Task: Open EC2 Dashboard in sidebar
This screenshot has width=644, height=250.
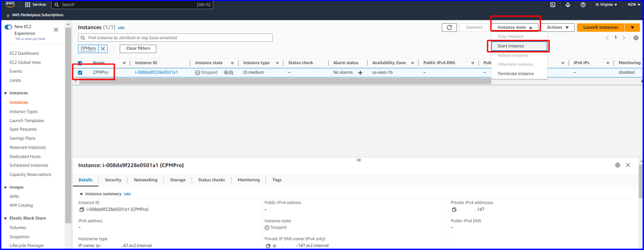Action: pos(24,53)
